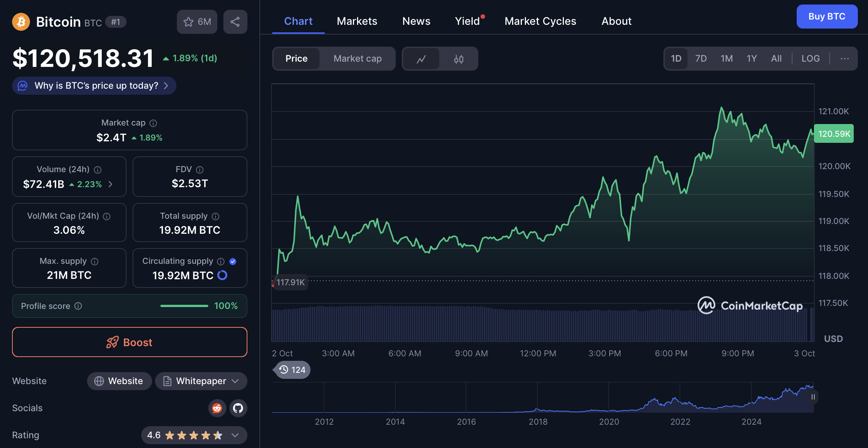Click the share icon button
This screenshot has height=448, width=868.
point(235,22)
